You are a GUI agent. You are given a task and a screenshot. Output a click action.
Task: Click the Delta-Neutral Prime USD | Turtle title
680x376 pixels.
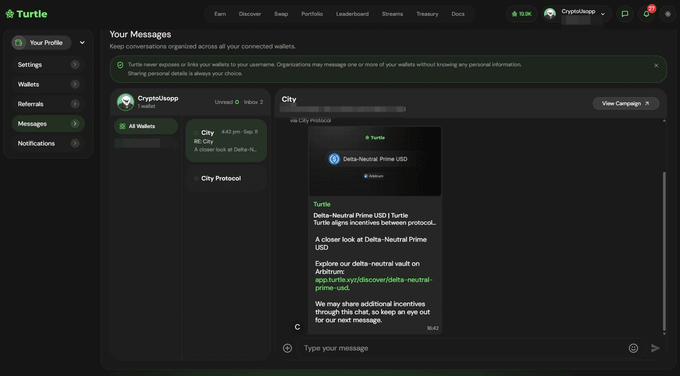tap(360, 215)
